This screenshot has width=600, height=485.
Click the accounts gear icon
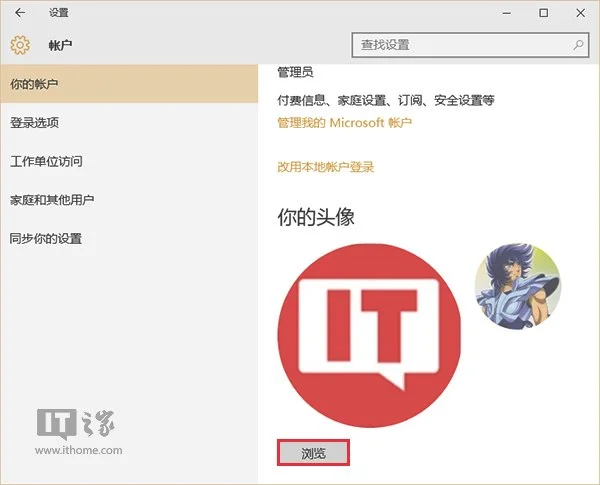click(20, 45)
